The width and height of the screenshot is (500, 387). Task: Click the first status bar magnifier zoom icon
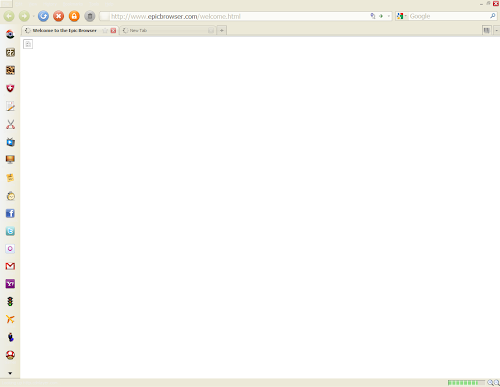[490, 383]
